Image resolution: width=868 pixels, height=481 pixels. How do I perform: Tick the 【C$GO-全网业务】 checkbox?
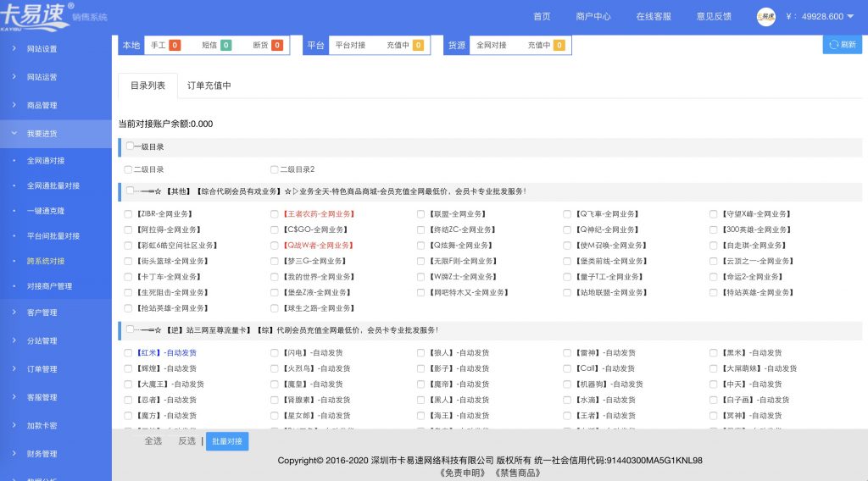[x=274, y=229]
